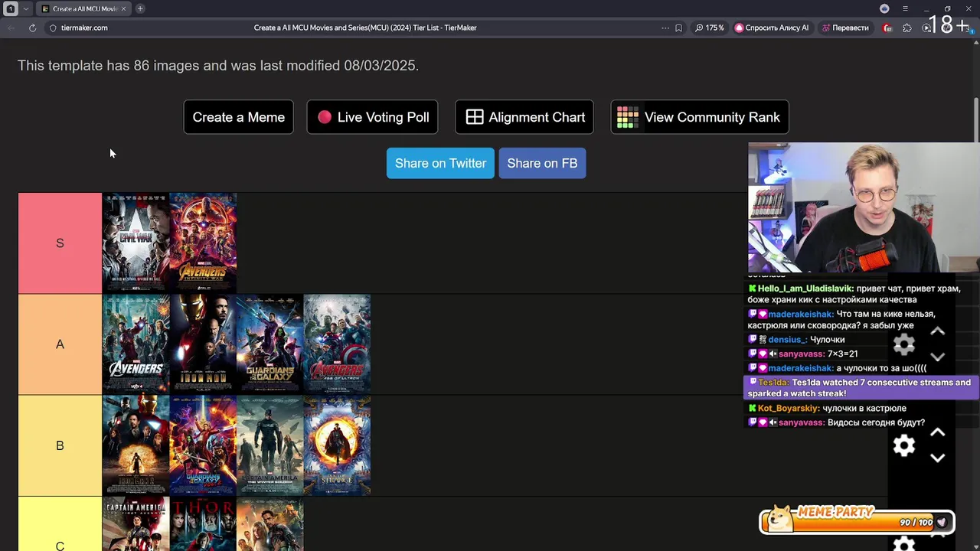This screenshot has width=980, height=551.
Task: Open the extensions puzzle icon
Action: coord(907,28)
